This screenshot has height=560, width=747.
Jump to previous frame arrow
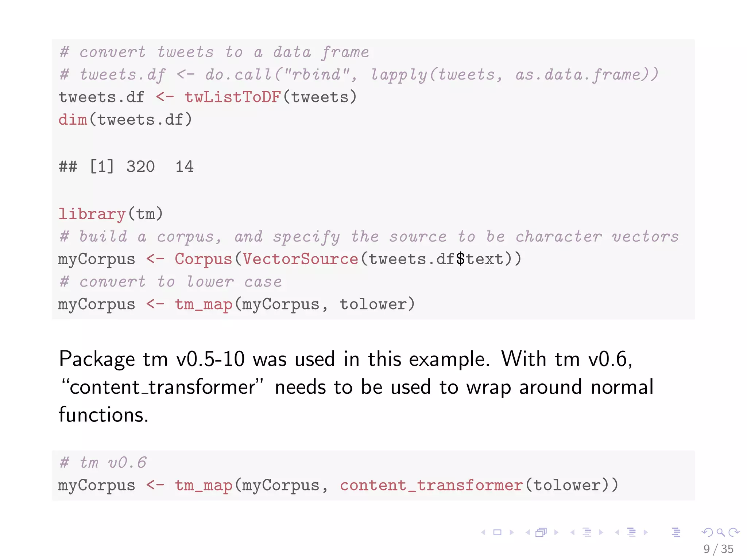(527, 532)
